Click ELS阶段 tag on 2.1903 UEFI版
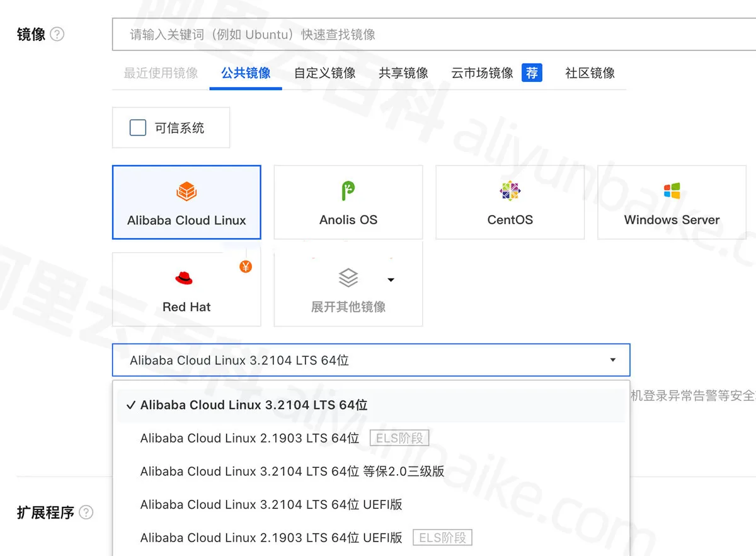The height and width of the screenshot is (556, 756). coord(442,538)
